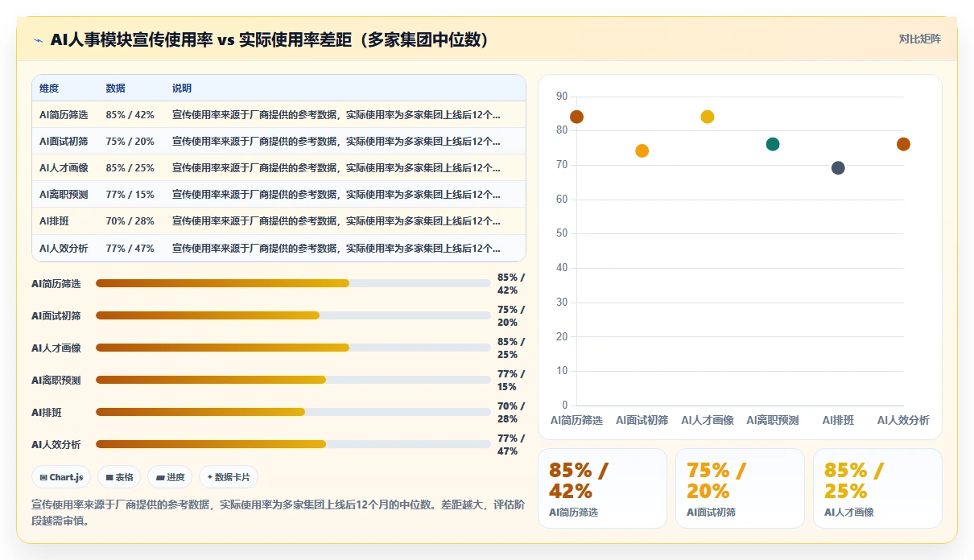Click the 70% / 28% table data cell
Image resolution: width=974 pixels, height=560 pixels.
[x=130, y=221]
